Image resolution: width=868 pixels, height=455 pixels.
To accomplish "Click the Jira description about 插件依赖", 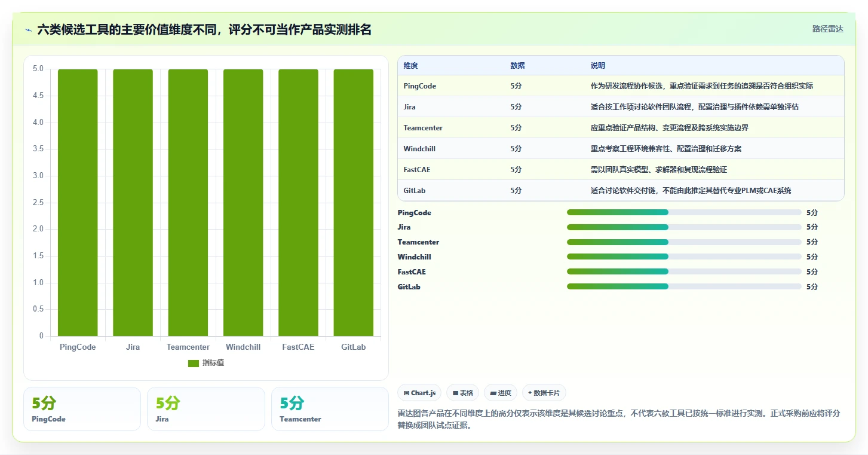I will 695,107.
